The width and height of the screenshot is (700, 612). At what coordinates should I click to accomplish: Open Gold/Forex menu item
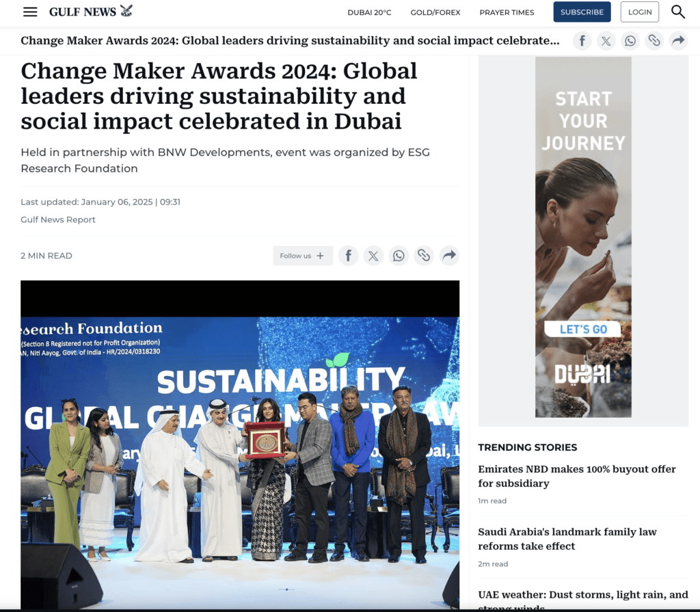point(435,12)
